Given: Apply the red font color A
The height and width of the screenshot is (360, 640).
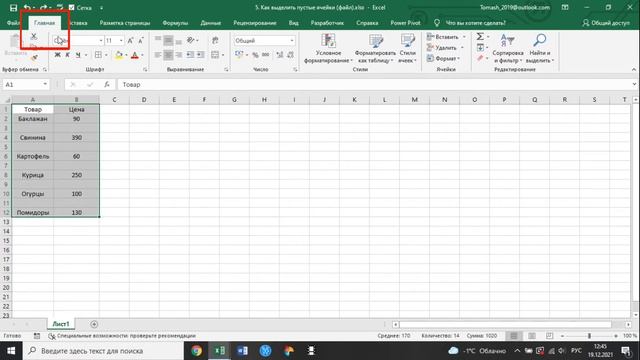Looking at the screenshot, I should 135,55.
